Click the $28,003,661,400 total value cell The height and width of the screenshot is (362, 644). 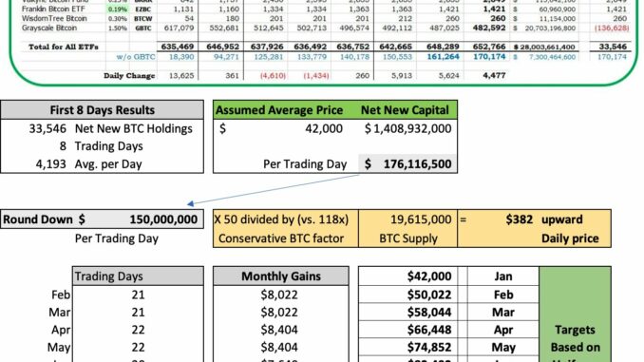(544, 47)
